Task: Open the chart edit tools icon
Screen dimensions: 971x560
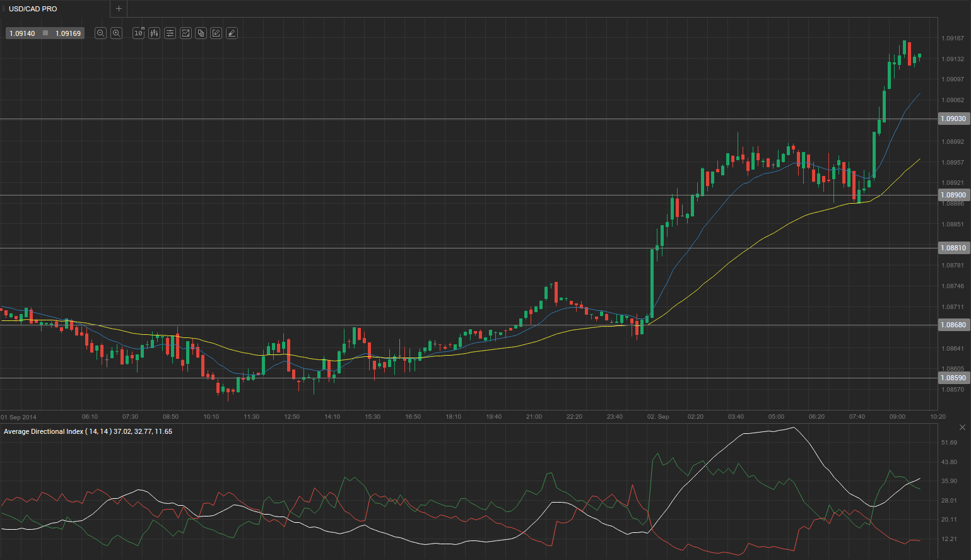Action: [x=216, y=33]
